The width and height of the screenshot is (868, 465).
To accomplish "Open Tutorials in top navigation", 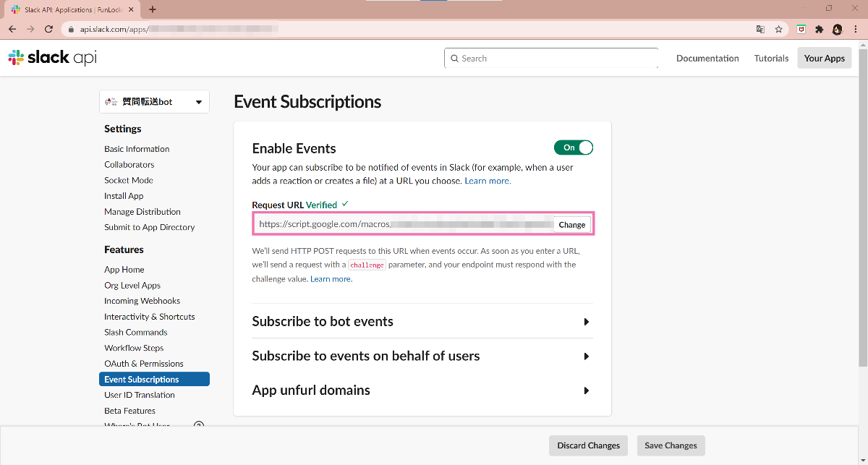I will [771, 59].
